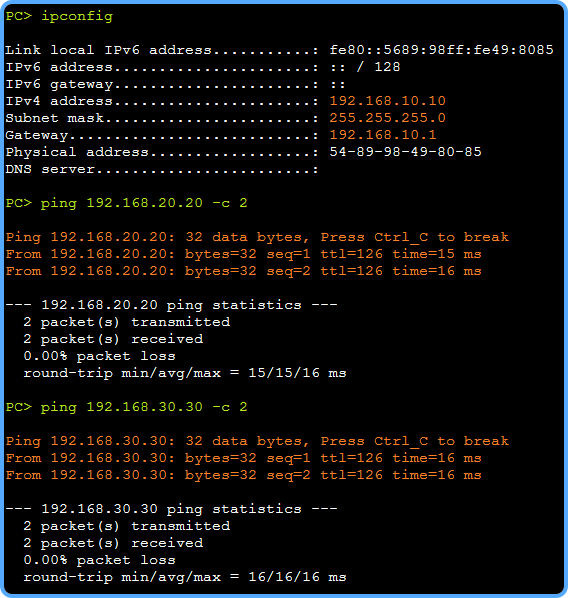Click the 192.168.20.20 seq=1 reply with time=15 ms
The width and height of the screenshot is (568, 598).
tap(243, 254)
